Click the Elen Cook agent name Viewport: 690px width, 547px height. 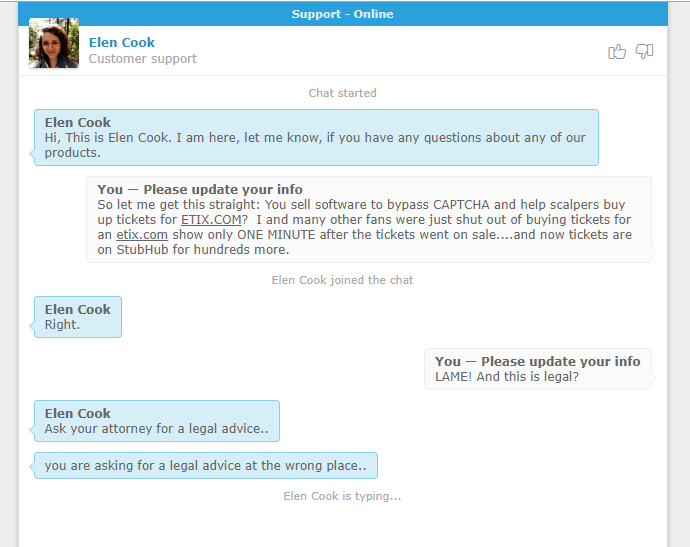pyautogui.click(x=121, y=42)
